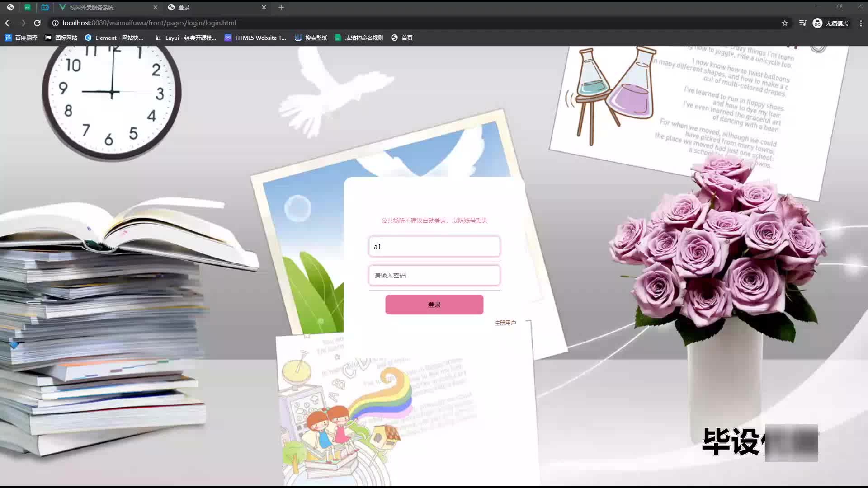This screenshot has height=488, width=868.
Task: Open the first pinned tab with globe icon
Action: click(10, 7)
